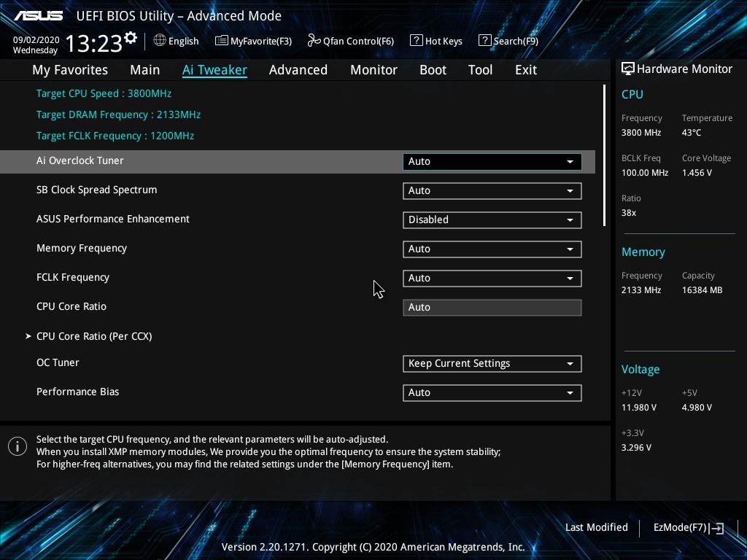
Task: Click the CPU Core Ratio input field
Action: [x=492, y=307]
